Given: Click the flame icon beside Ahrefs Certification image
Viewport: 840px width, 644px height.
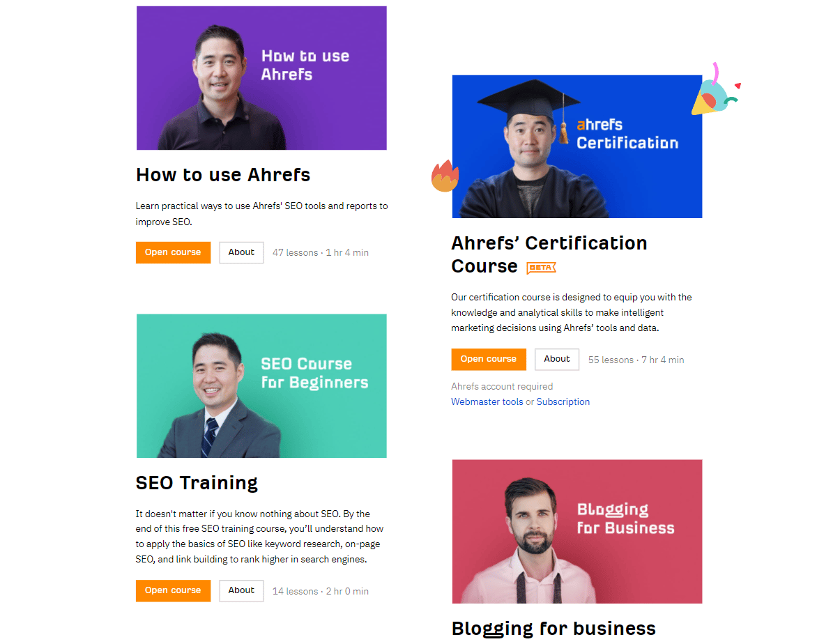Looking at the screenshot, I should 445,176.
